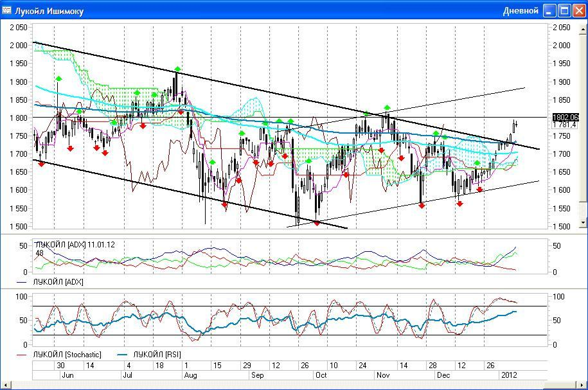Click the down arrow of the price scrollbar
Viewport: 588px width, 390px height.
click(584, 222)
